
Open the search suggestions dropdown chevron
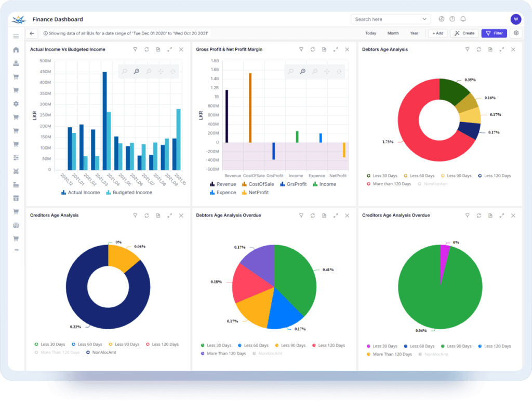coord(425,19)
